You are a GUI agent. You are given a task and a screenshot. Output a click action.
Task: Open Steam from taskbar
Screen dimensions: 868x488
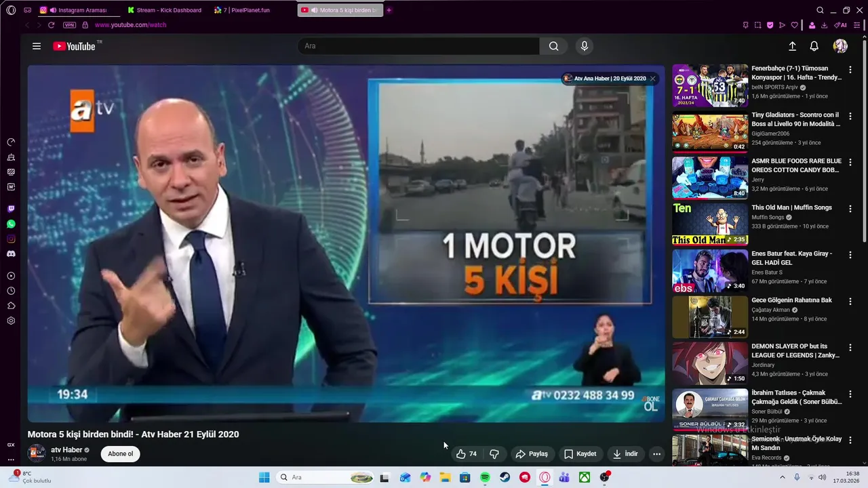[x=505, y=477]
